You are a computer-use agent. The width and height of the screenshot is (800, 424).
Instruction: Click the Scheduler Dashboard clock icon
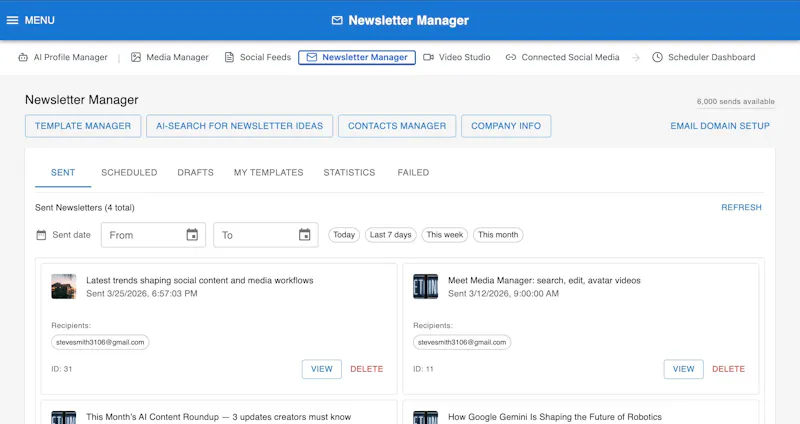pos(657,57)
